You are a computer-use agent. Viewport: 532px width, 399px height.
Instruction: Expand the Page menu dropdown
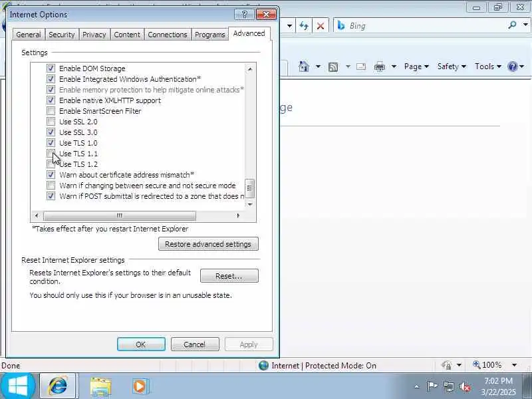pyautogui.click(x=417, y=66)
